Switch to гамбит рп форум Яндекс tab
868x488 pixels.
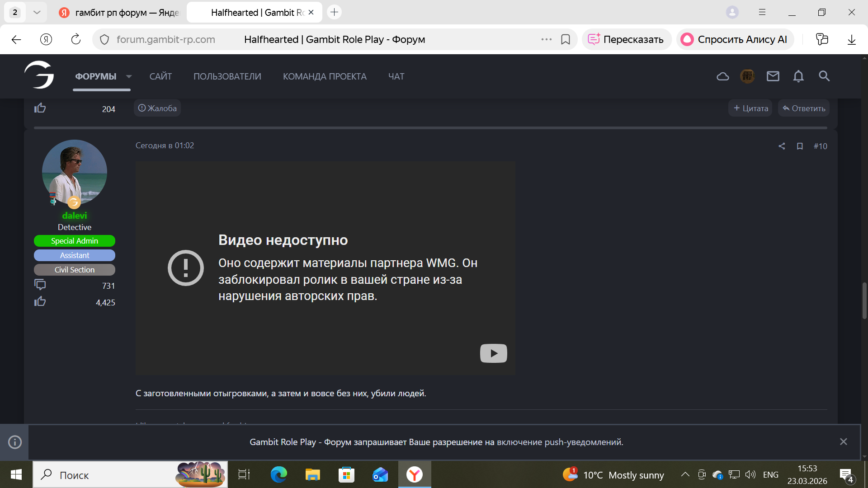(x=120, y=12)
